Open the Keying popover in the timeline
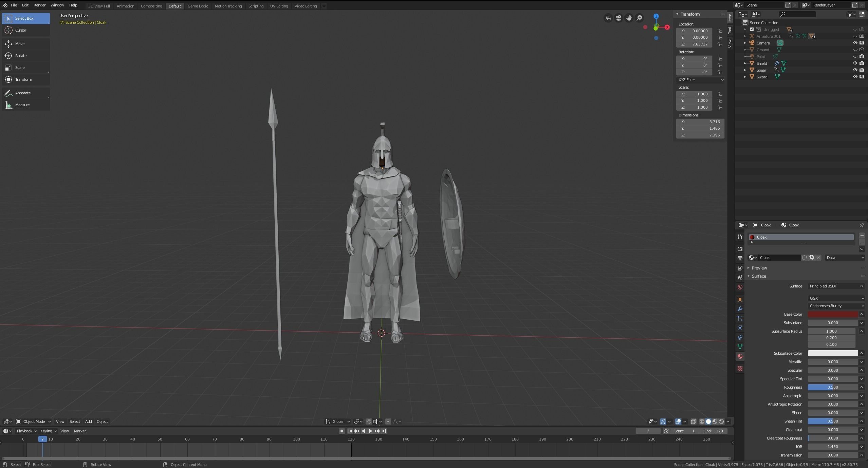 point(48,431)
